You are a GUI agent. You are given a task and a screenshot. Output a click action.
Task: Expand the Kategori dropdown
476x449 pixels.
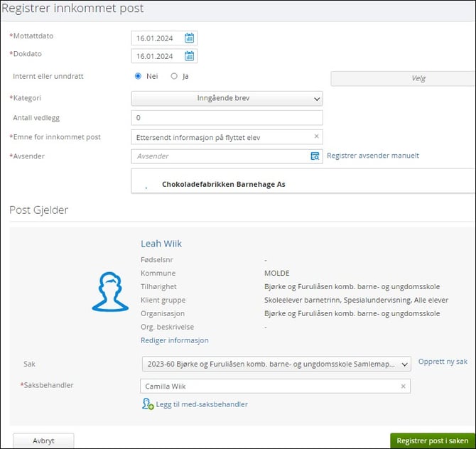tap(227, 99)
